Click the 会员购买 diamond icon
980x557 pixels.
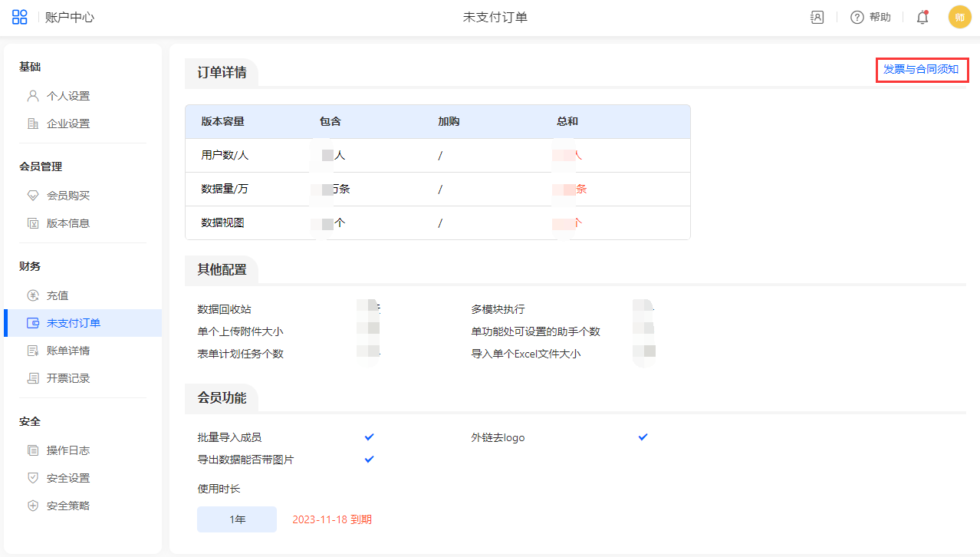(32, 196)
